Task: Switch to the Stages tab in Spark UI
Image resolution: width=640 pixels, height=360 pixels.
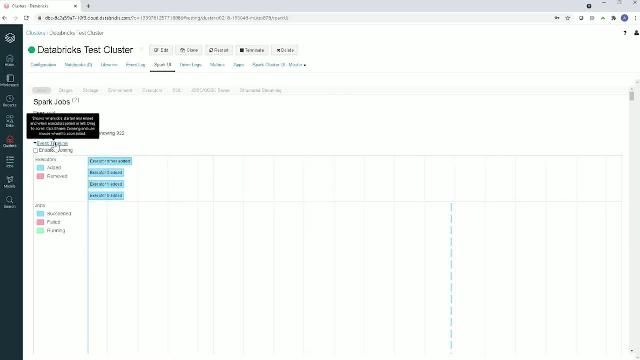Action: pos(65,90)
